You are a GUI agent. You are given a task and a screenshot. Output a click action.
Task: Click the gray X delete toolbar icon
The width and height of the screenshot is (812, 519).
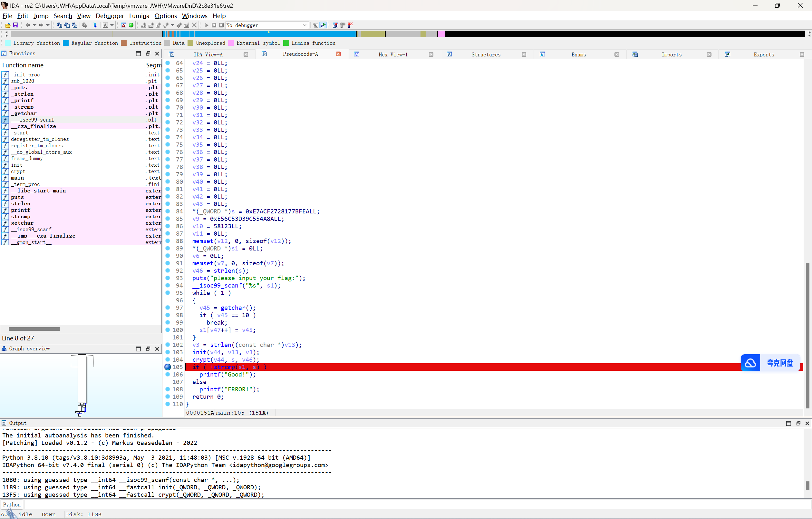pyautogui.click(x=194, y=25)
